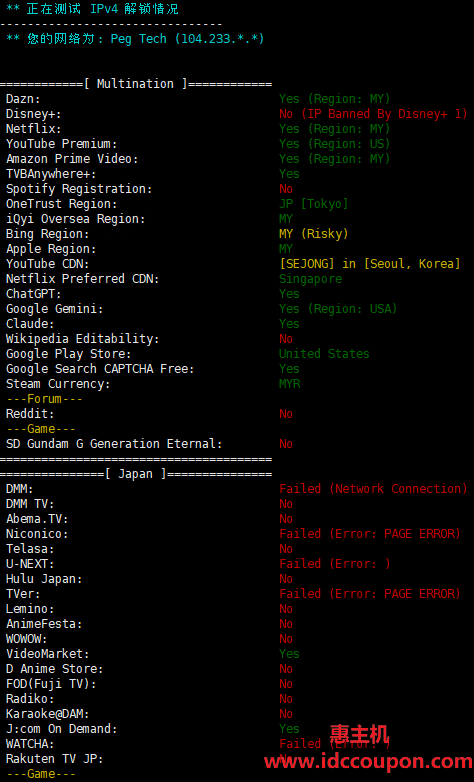The width and height of the screenshot is (474, 782).
Task: Click the Disney+ IP Banned result
Action: click(373, 114)
